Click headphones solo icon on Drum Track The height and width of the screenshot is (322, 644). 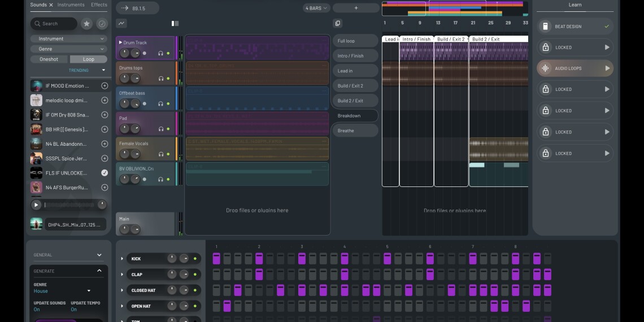click(161, 53)
